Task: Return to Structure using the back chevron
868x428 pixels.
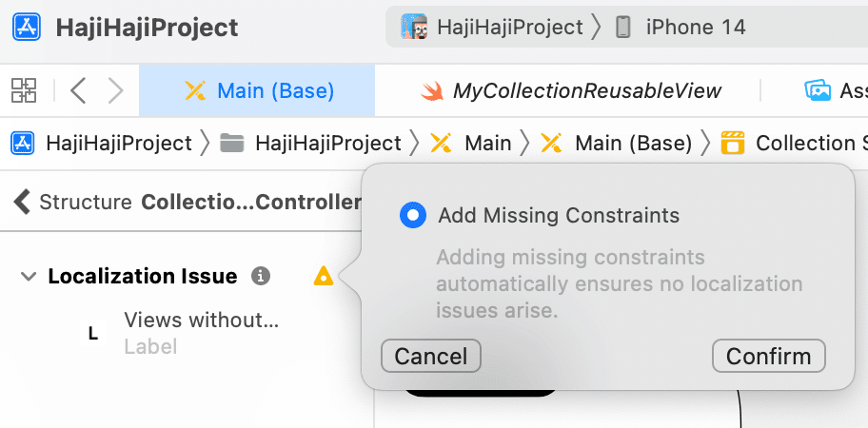Action: click(x=22, y=202)
